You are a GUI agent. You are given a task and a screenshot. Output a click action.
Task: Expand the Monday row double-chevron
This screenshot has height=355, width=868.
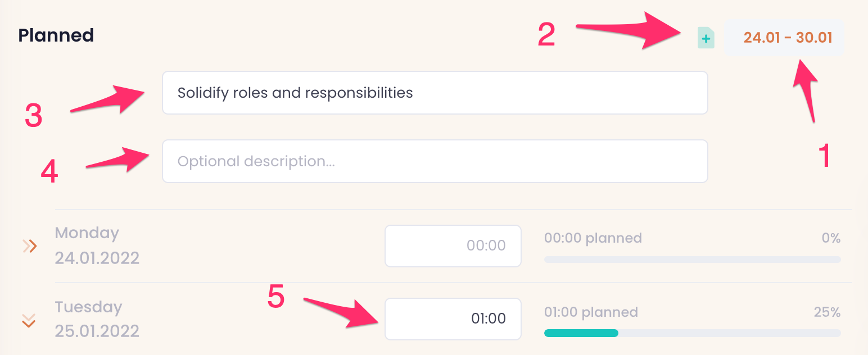(29, 246)
